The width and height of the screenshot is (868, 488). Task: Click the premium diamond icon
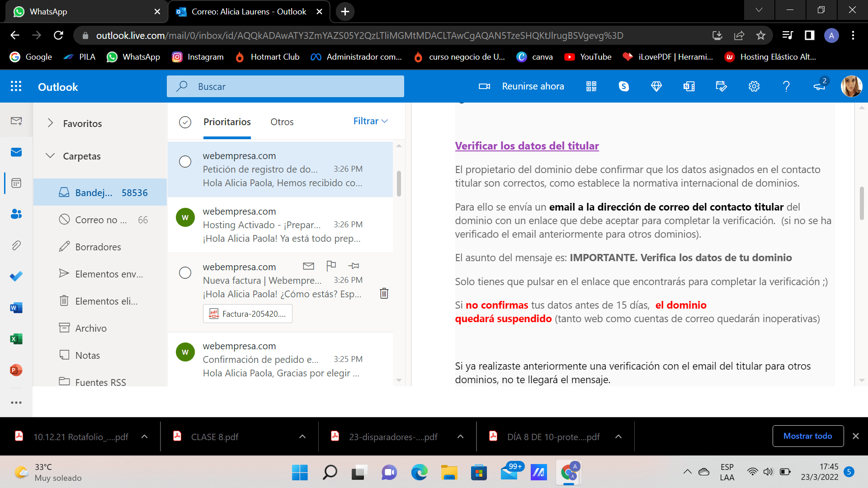tap(656, 86)
